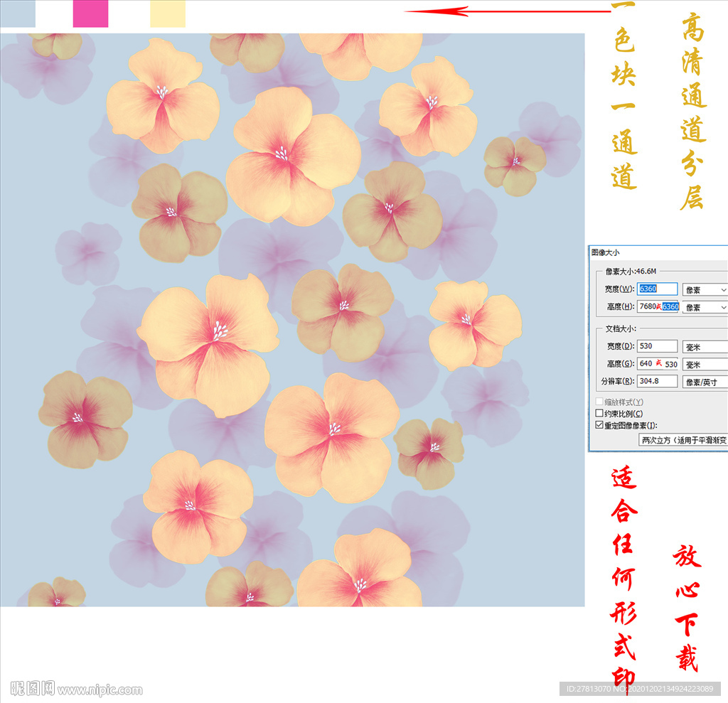Click the 高度(G) label
Viewport: 728px width, 703px height.
coord(620,363)
